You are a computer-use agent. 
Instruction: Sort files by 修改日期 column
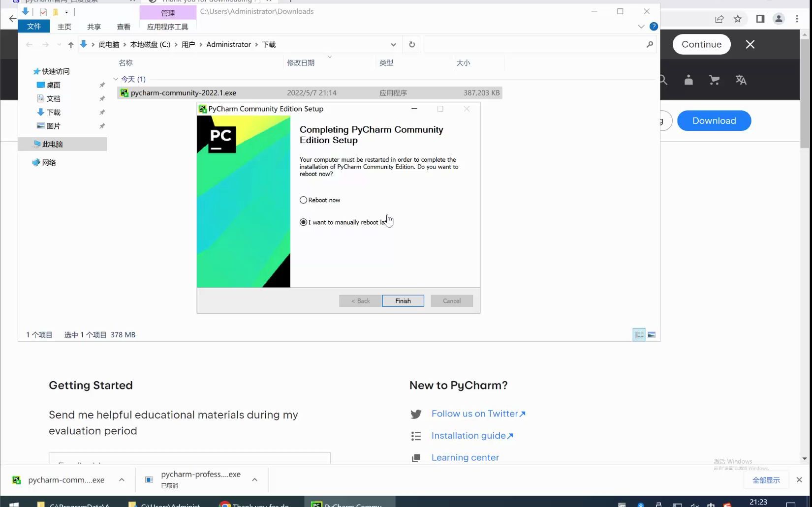[x=301, y=63]
